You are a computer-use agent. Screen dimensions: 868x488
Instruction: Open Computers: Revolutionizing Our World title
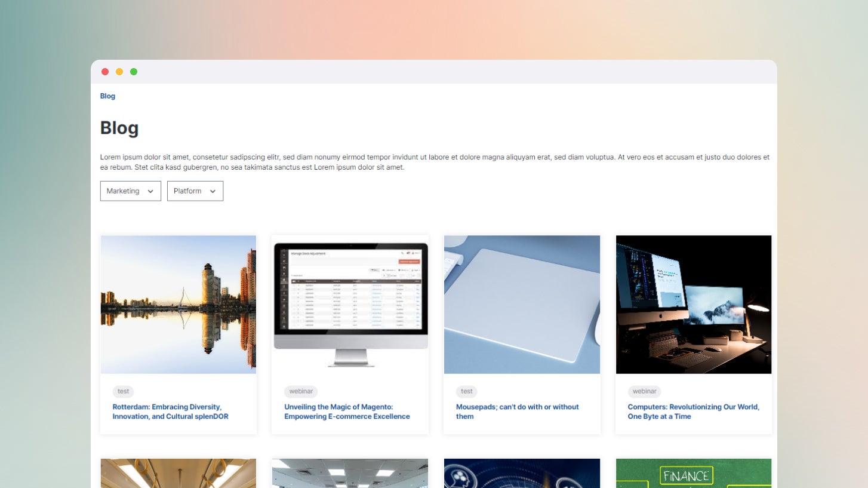pyautogui.click(x=694, y=412)
